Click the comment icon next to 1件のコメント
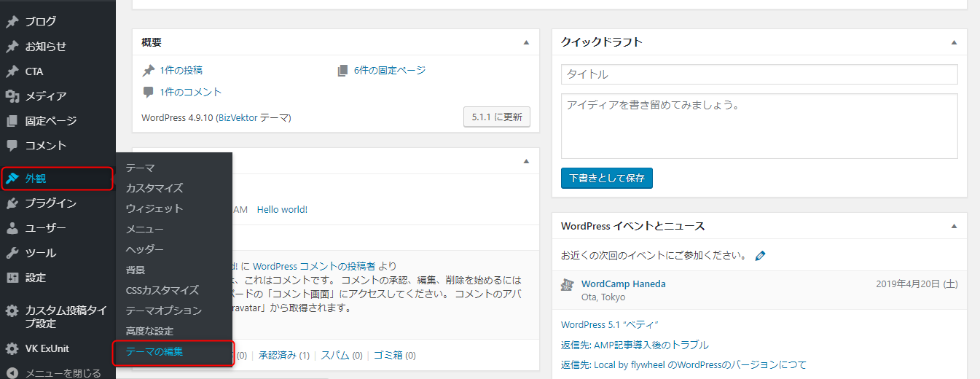Image resolution: width=980 pixels, height=379 pixels. click(x=149, y=93)
